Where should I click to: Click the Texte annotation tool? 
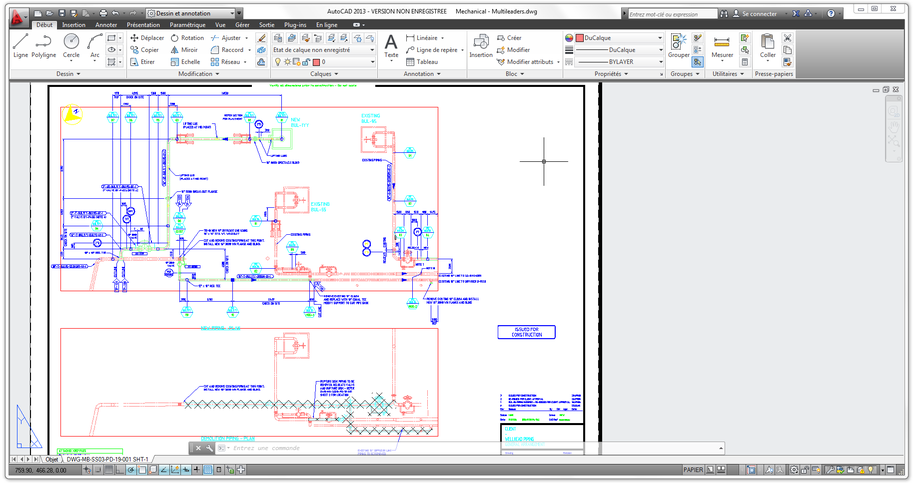[390, 45]
